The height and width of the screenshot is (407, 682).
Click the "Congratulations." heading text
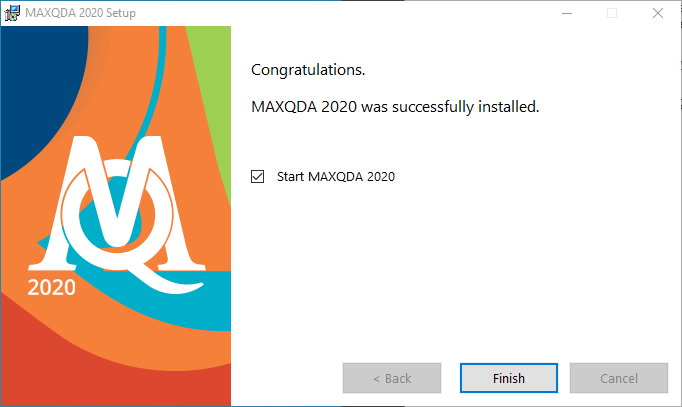308,70
